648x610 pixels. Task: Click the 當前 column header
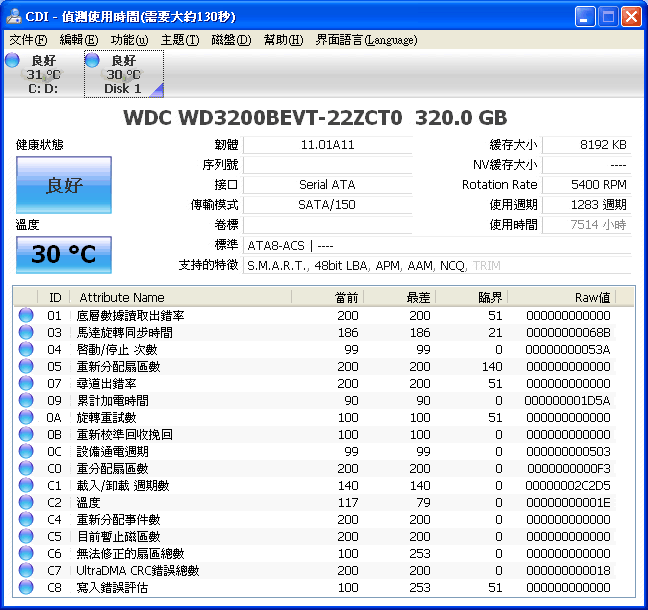pyautogui.click(x=328, y=297)
